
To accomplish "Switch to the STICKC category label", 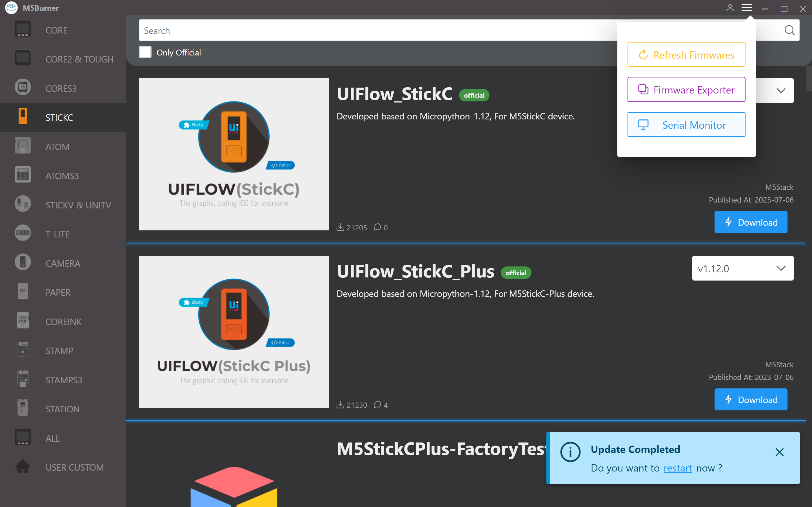I will (59, 118).
